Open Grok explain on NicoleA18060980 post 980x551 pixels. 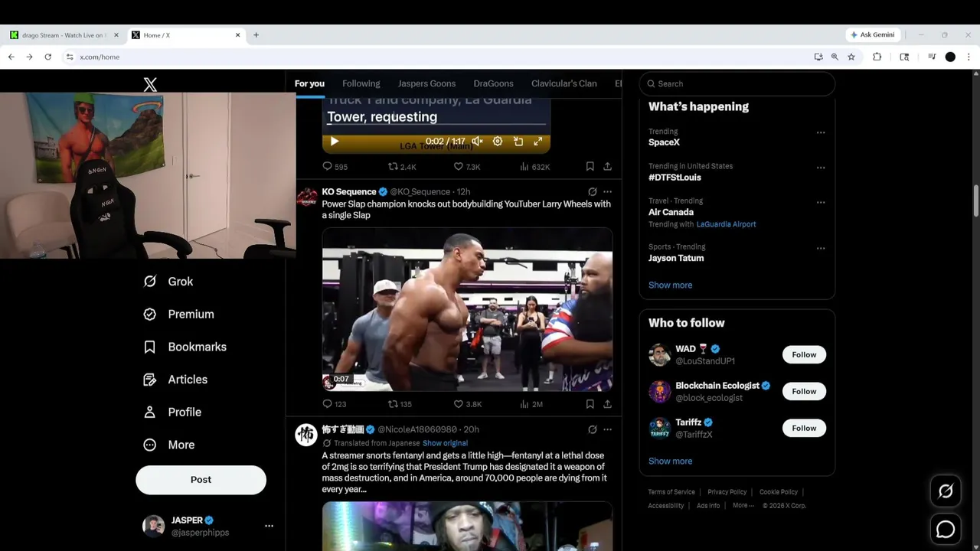coord(592,430)
